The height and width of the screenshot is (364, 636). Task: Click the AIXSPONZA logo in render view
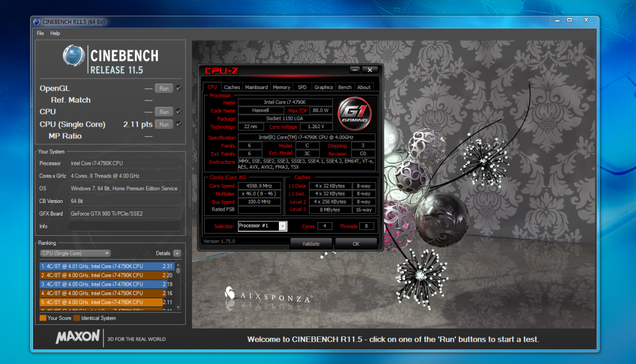(268, 296)
